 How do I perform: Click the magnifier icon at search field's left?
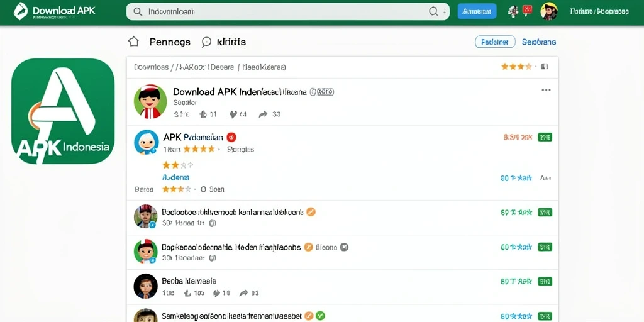pos(138,11)
